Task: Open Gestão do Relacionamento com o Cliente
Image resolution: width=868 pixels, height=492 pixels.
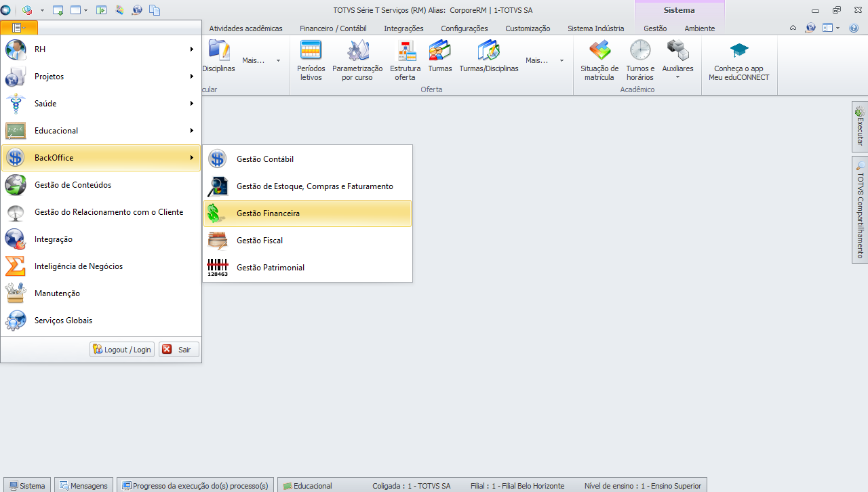Action: coord(100,212)
